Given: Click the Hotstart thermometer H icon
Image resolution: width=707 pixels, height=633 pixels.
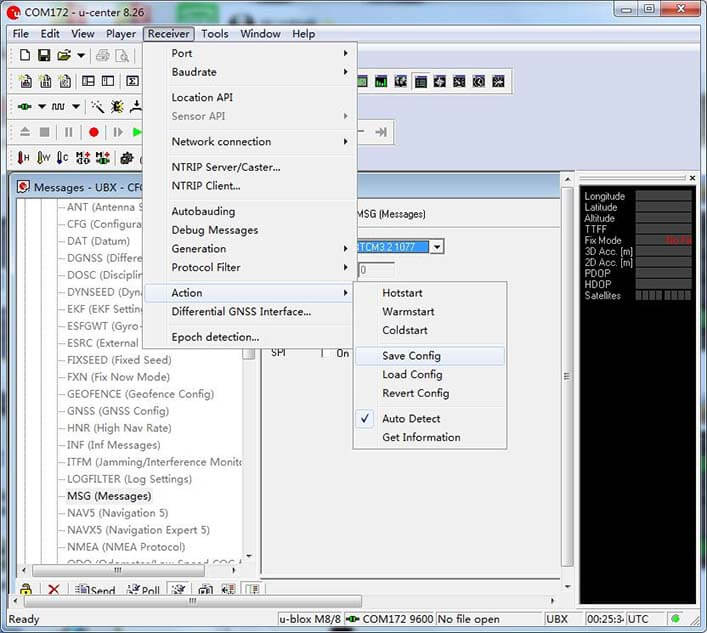Looking at the screenshot, I should (23, 158).
